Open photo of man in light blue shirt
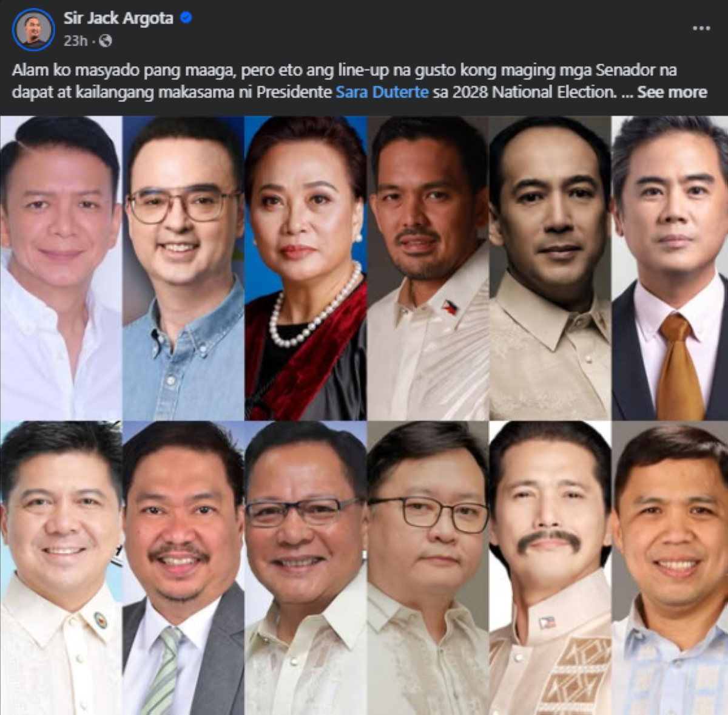Screen dimensions: 728x715 pos(670,568)
